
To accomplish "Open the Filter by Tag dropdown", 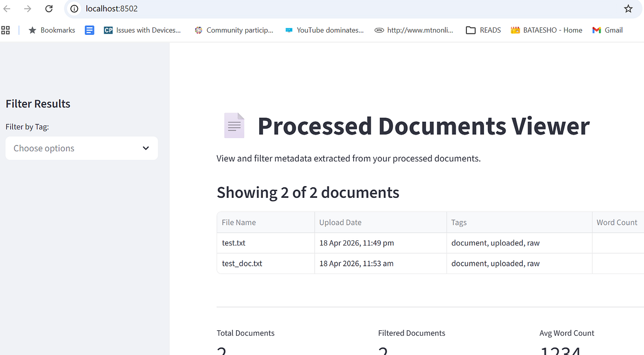I will [82, 148].
